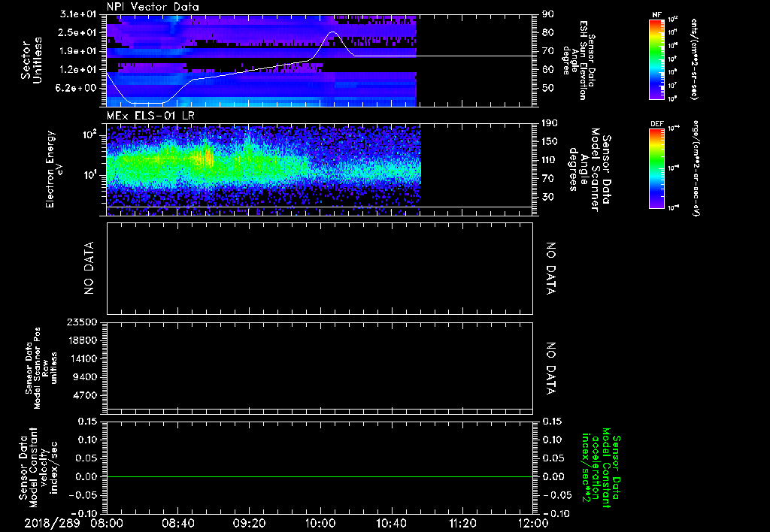770x532 pixels.
Task: Click the "09:20" time axis label
Action: 249,523
